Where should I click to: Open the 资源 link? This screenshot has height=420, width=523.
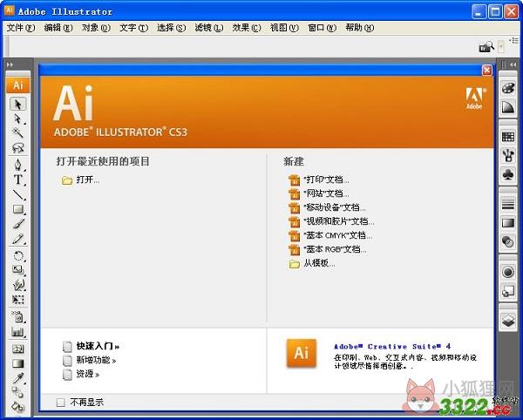88,374
